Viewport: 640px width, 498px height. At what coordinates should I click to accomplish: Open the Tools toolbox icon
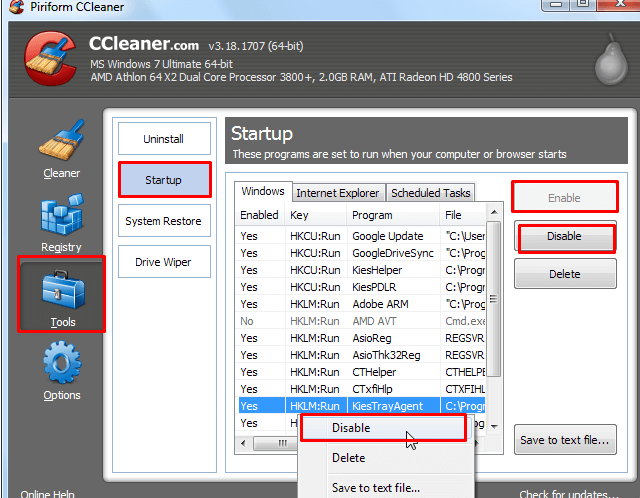pos(63,289)
